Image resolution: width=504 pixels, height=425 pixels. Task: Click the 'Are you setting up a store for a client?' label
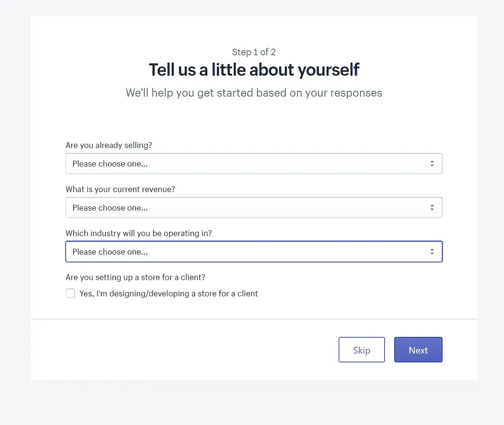[x=135, y=277]
